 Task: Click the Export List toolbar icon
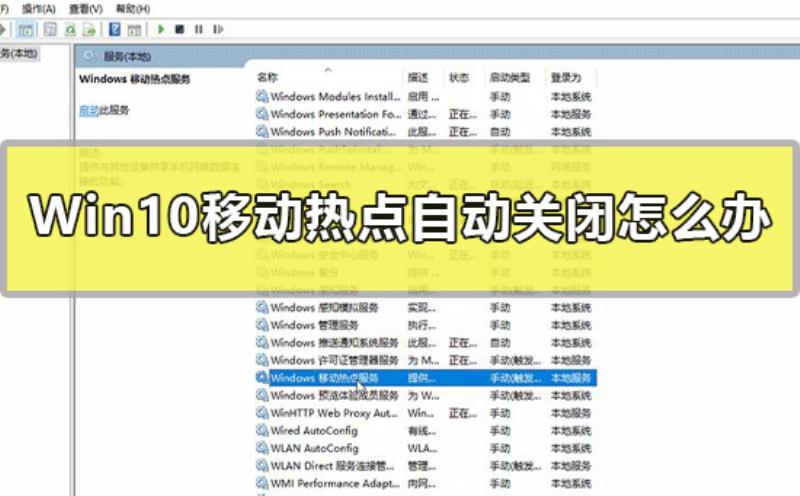89,30
